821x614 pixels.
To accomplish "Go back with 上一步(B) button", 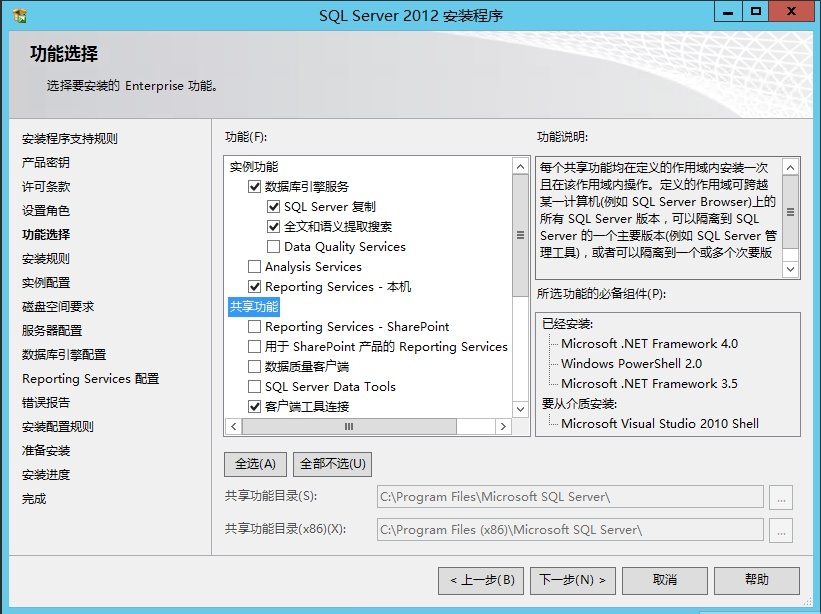I will (481, 580).
